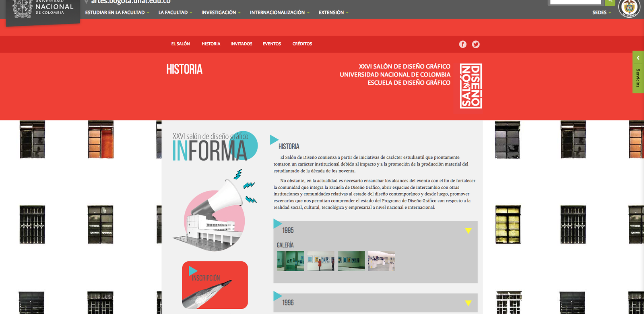This screenshot has width=644, height=314.
Task: Open the first 1995 gallery thumbnail
Action: click(x=290, y=261)
